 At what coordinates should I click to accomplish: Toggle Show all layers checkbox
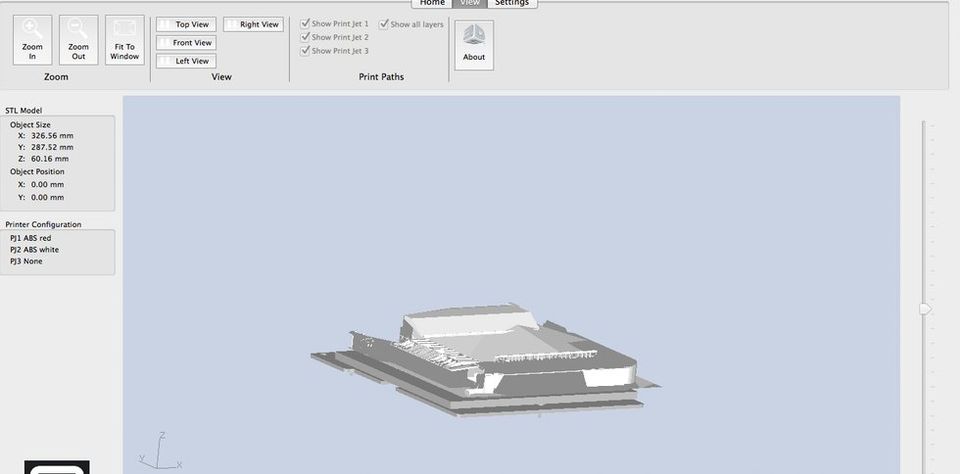[384, 24]
